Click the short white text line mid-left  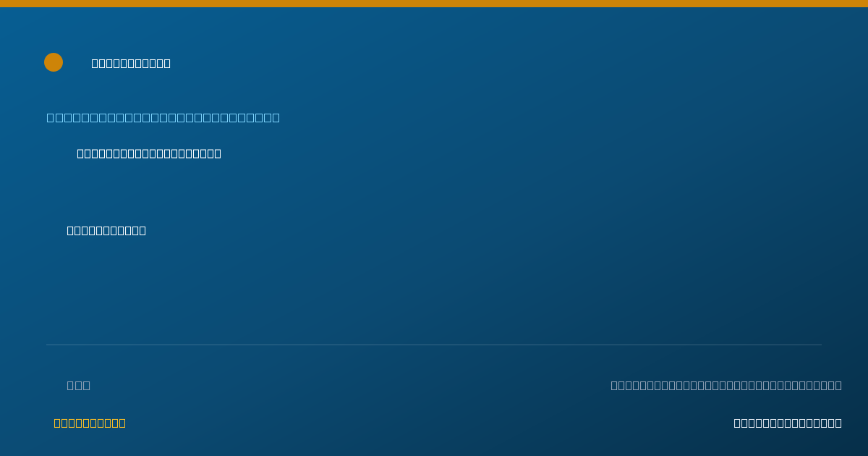(x=106, y=231)
